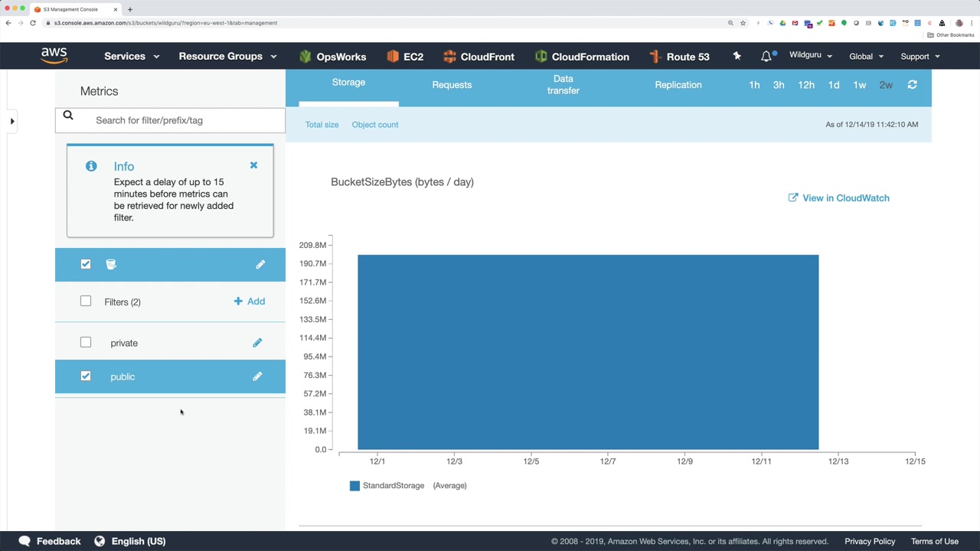
Task: Expand the collapsed left side panel arrow
Action: [12, 121]
